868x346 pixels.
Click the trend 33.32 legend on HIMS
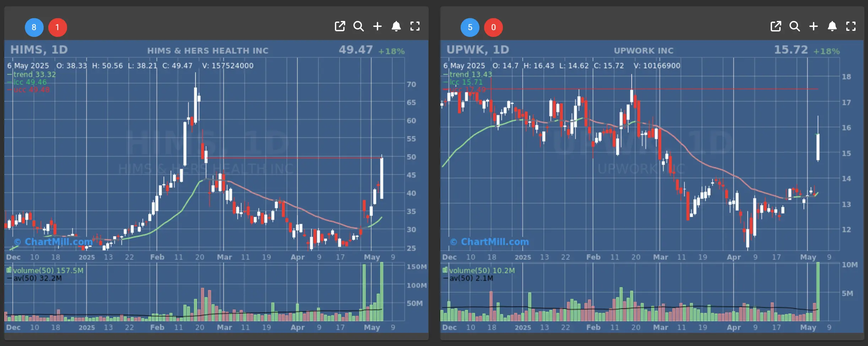click(x=32, y=75)
